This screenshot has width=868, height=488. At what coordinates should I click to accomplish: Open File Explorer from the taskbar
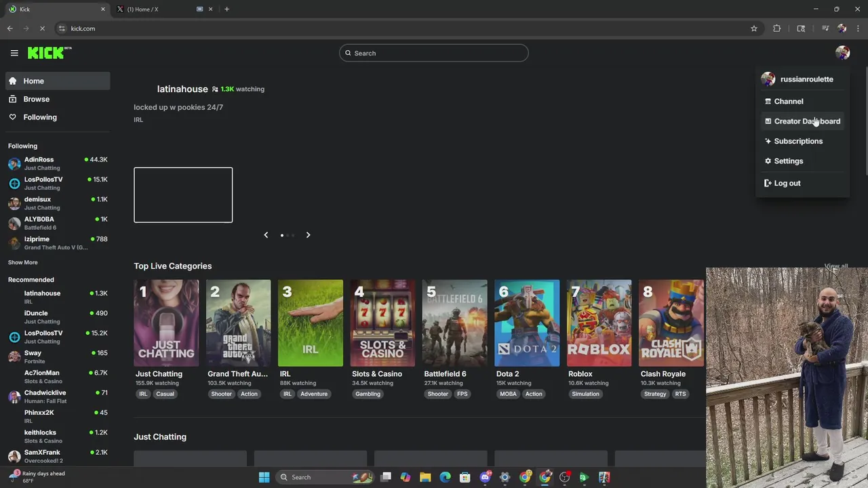[425, 477]
